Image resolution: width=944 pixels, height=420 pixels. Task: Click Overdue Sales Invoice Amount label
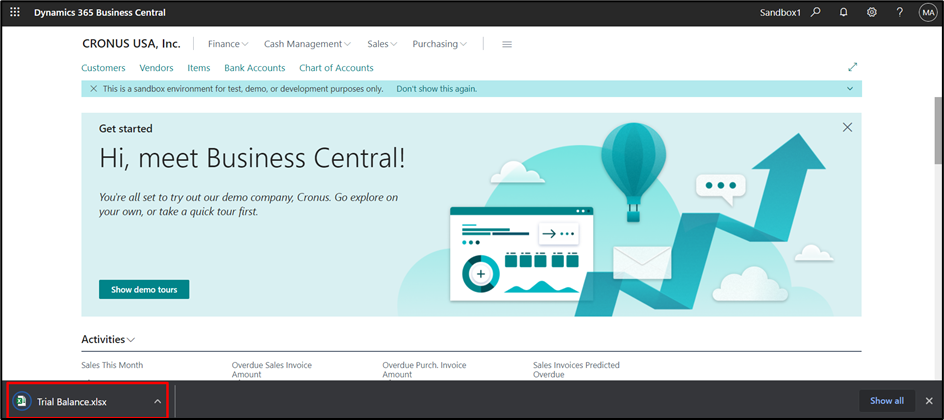tap(272, 369)
